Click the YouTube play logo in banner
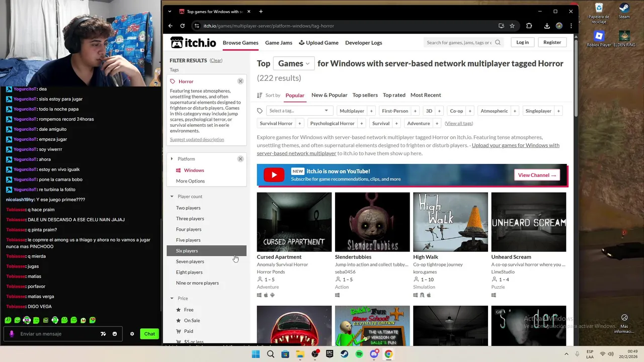 274,175
